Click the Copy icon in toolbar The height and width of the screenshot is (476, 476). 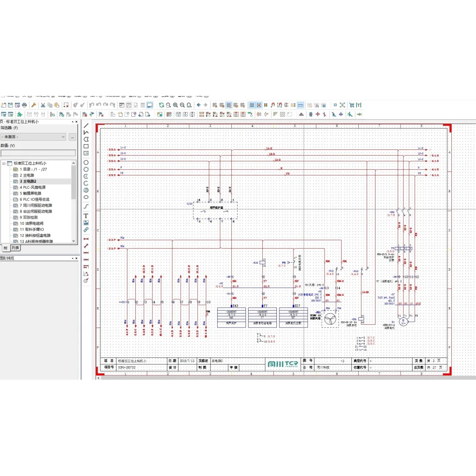pyautogui.click(x=50, y=105)
